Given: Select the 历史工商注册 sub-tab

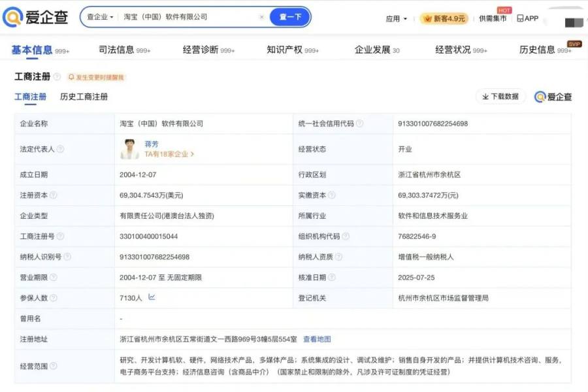Looking at the screenshot, I should pyautogui.click(x=84, y=97).
